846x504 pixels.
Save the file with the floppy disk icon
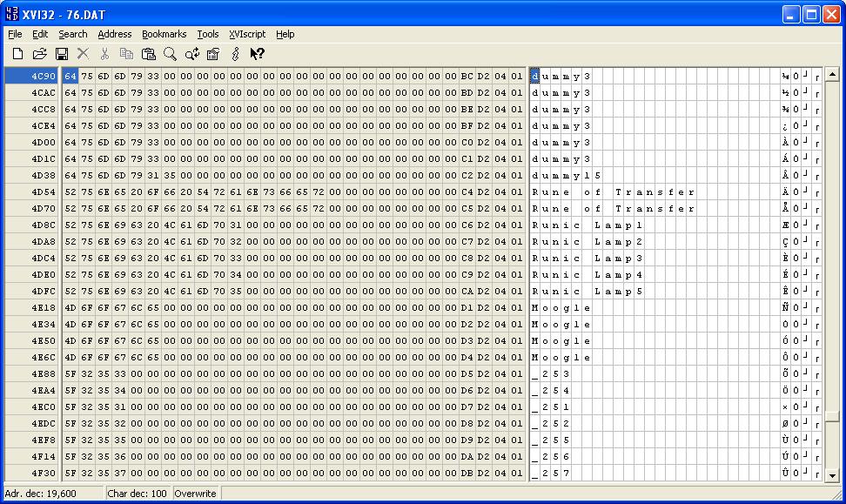pyautogui.click(x=62, y=53)
